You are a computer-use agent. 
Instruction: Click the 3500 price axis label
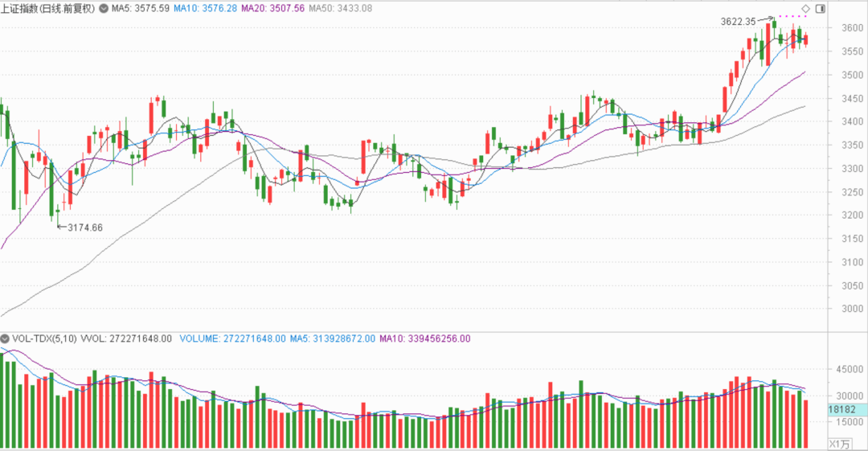click(852, 75)
